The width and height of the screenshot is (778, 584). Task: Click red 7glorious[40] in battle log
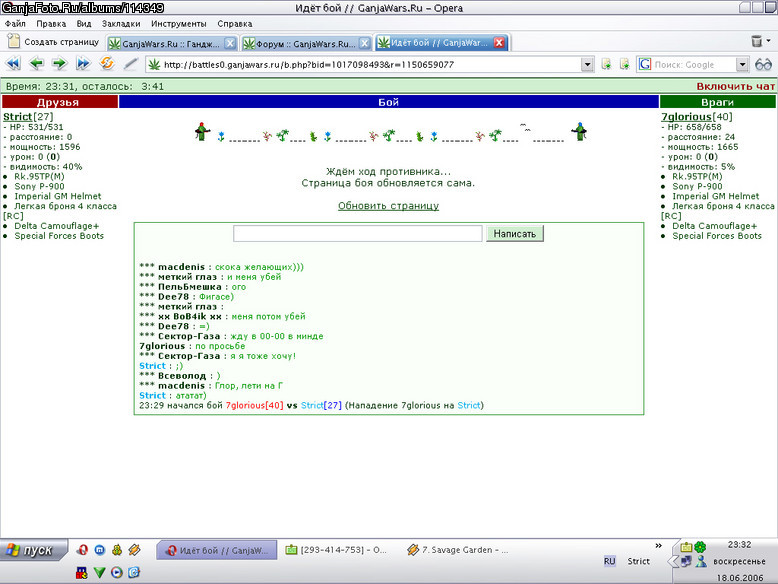[x=255, y=405]
